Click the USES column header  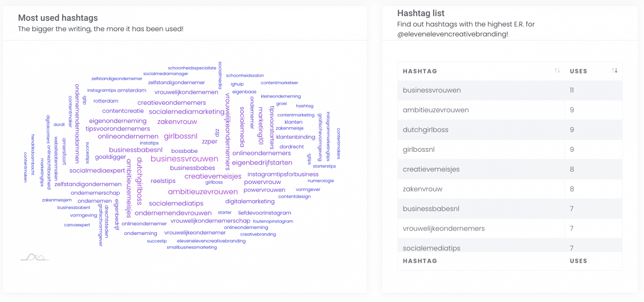point(579,71)
